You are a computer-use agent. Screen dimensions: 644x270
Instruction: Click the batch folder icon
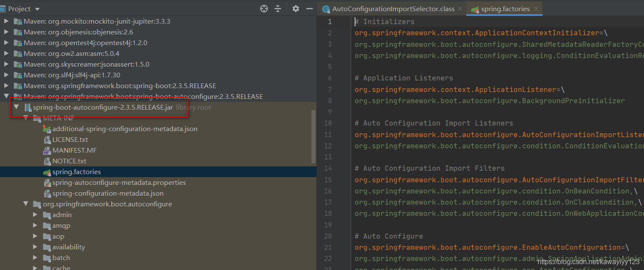pos(47,258)
